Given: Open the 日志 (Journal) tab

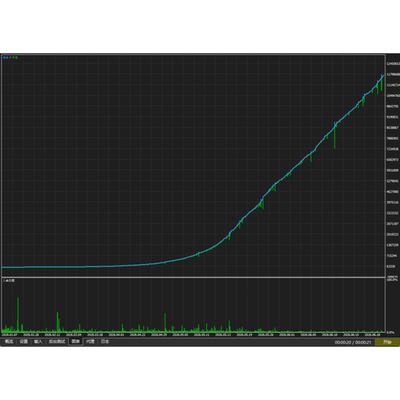Looking at the screenshot, I should 105,341.
